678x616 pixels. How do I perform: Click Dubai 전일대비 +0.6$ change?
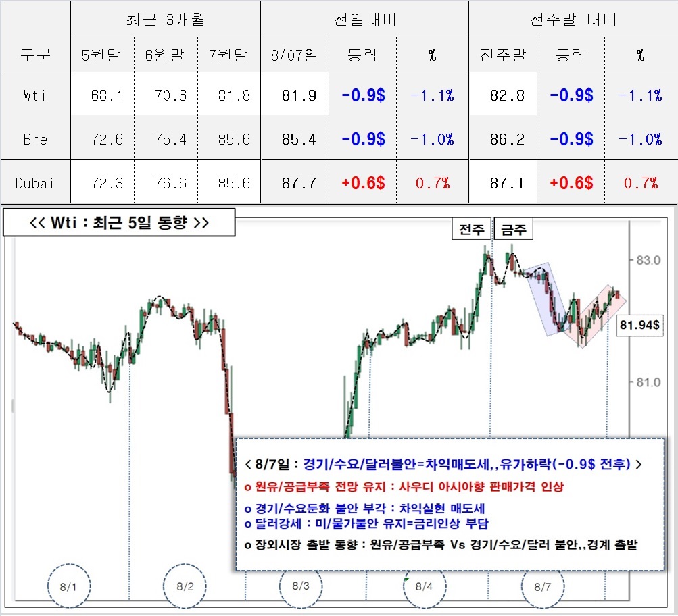[x=363, y=183]
